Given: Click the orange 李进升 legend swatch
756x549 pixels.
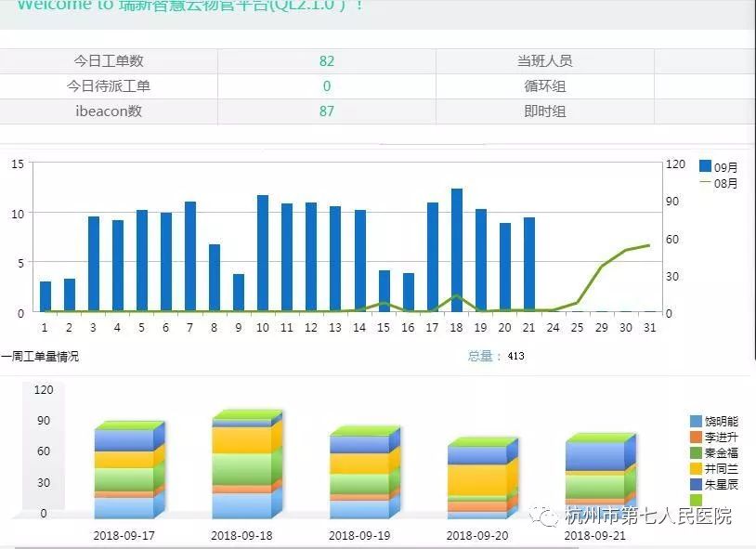Looking at the screenshot, I should [x=697, y=437].
